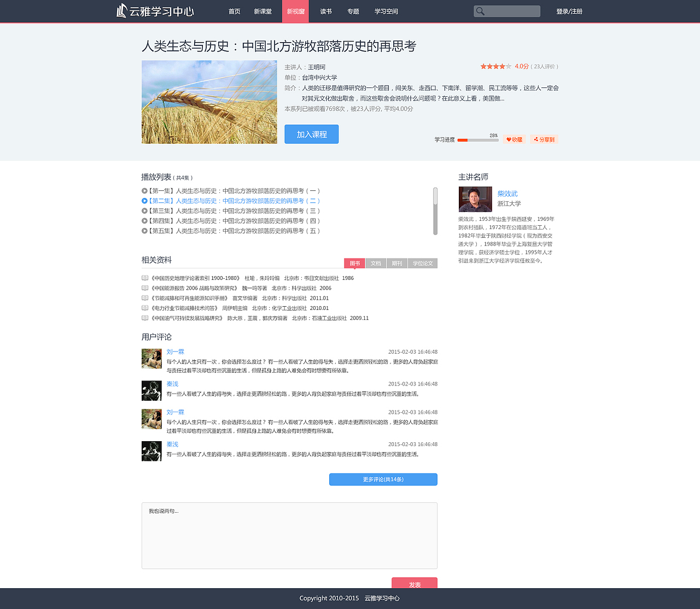This screenshot has height=609, width=700.
Task: Navigate to 学习空间 in top navigation
Action: pyautogui.click(x=386, y=11)
